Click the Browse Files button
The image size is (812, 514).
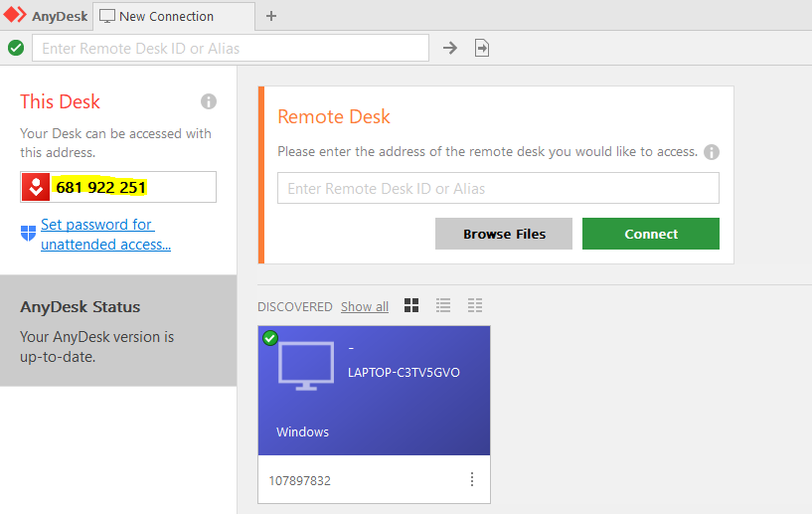pyautogui.click(x=503, y=234)
